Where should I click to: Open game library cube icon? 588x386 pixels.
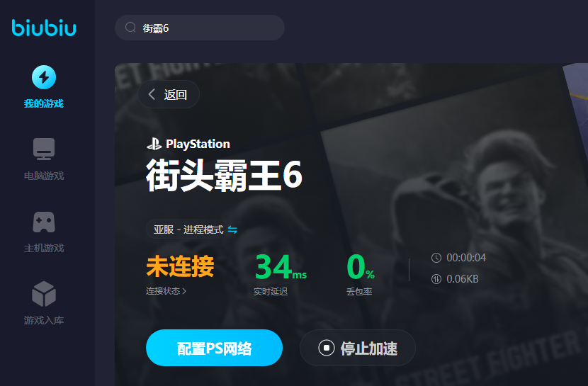click(x=44, y=294)
